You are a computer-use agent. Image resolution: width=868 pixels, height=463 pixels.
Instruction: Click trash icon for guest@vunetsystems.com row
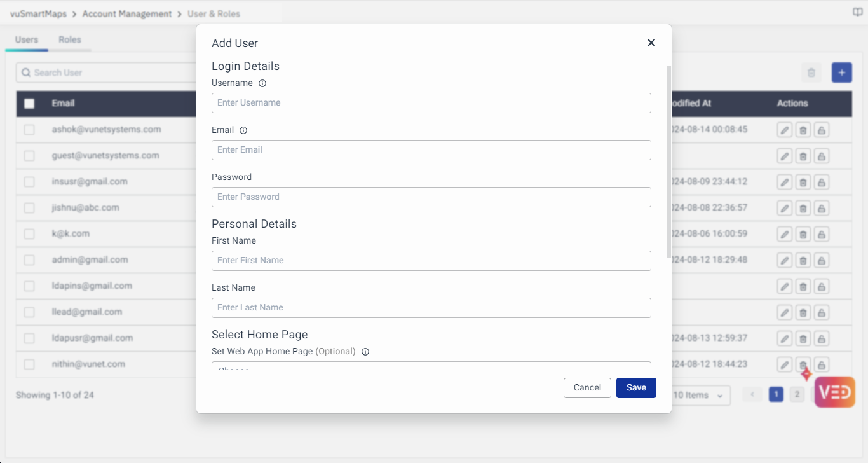click(803, 156)
